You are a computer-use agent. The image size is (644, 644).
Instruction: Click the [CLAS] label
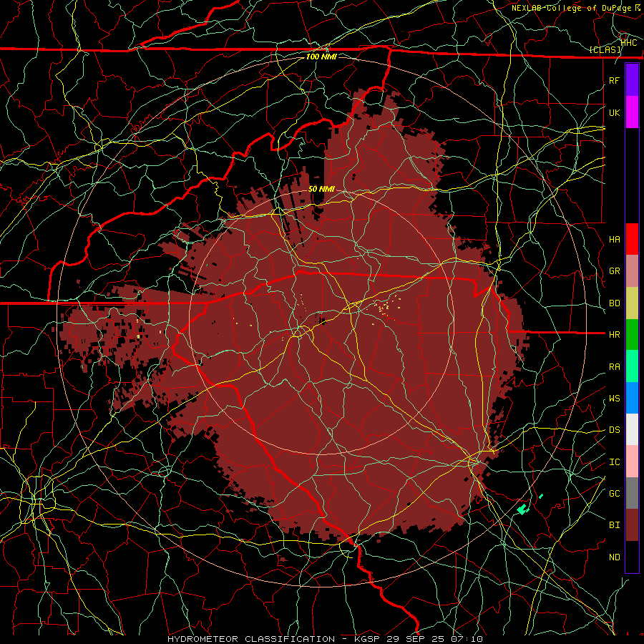(x=605, y=50)
